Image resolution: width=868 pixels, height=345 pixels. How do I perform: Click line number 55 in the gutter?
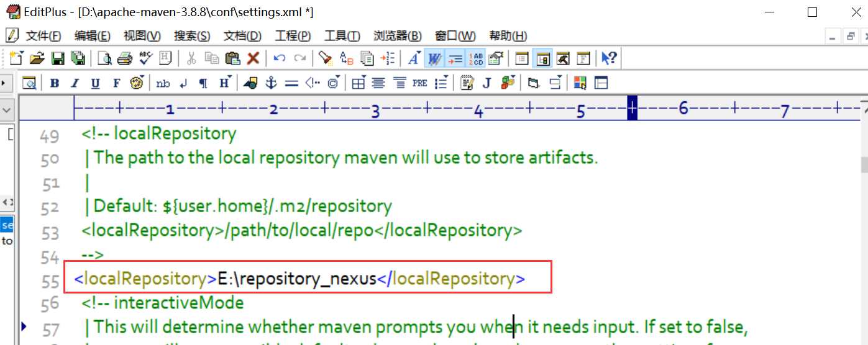click(50, 280)
